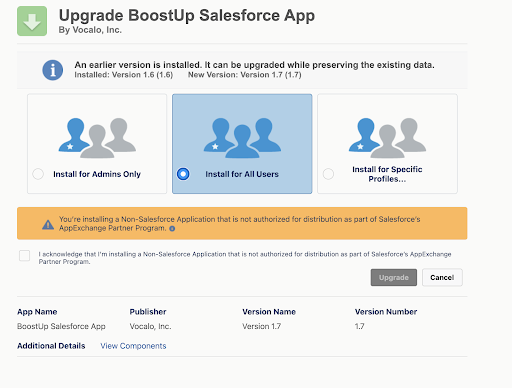The width and height of the screenshot is (512, 388).
Task: Click the Version 1.7 value
Action: (262, 326)
